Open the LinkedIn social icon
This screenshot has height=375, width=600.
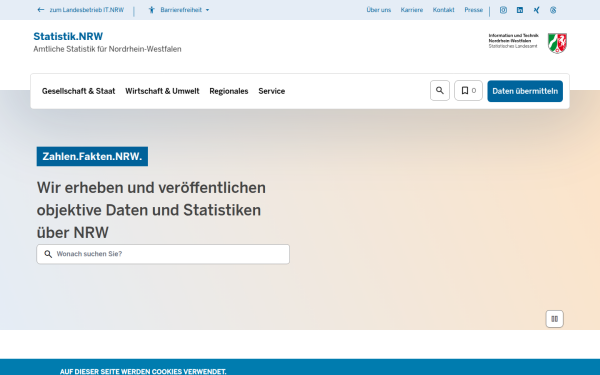tap(520, 10)
